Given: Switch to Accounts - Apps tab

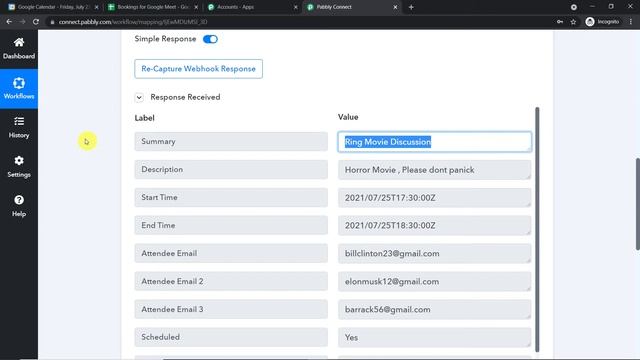Looking at the screenshot, I should 252,7.
